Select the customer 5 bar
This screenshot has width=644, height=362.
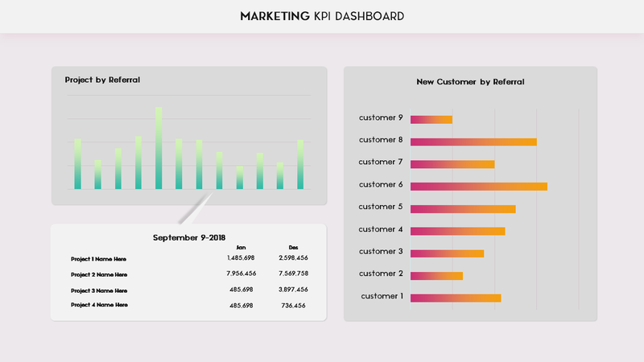click(x=463, y=209)
